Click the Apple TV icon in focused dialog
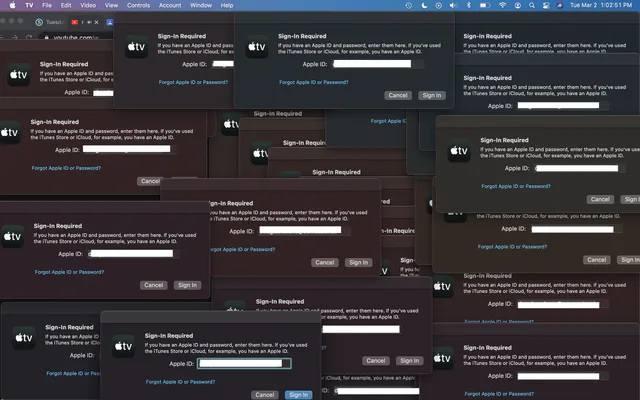The width and height of the screenshot is (640, 400). point(124,346)
